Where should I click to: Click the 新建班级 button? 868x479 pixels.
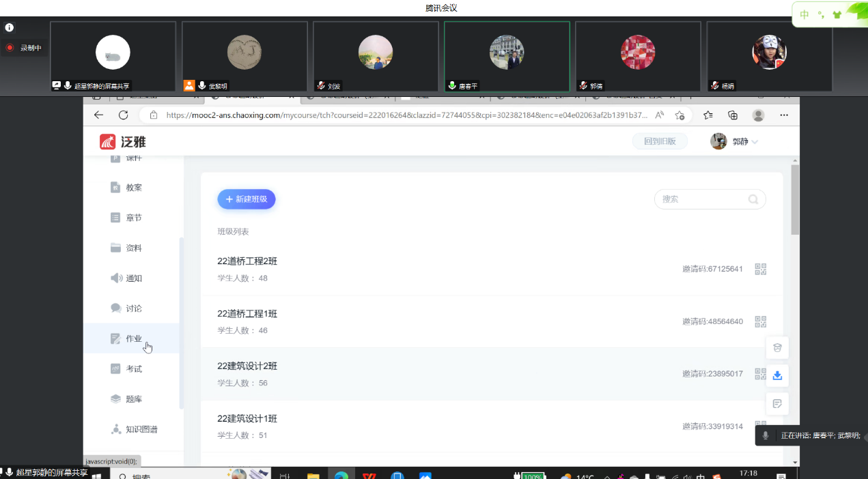click(247, 199)
